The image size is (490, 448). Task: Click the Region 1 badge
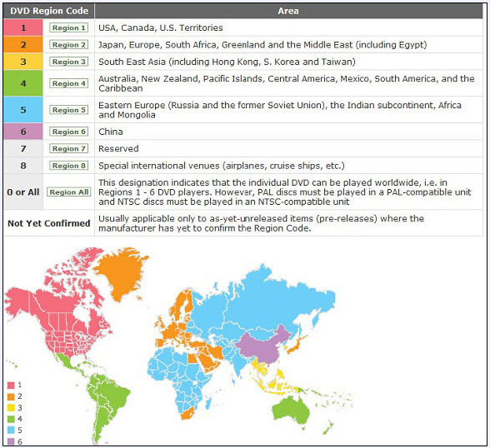(x=68, y=27)
